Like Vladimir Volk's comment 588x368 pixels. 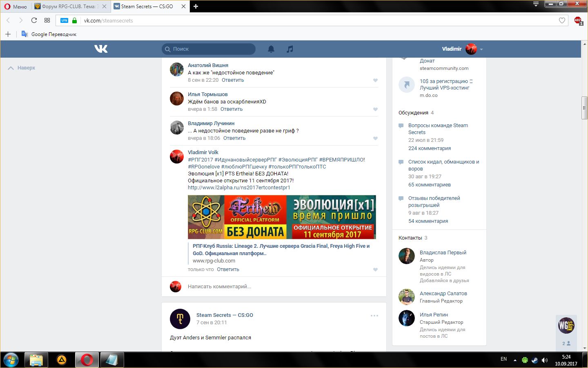coord(375,269)
